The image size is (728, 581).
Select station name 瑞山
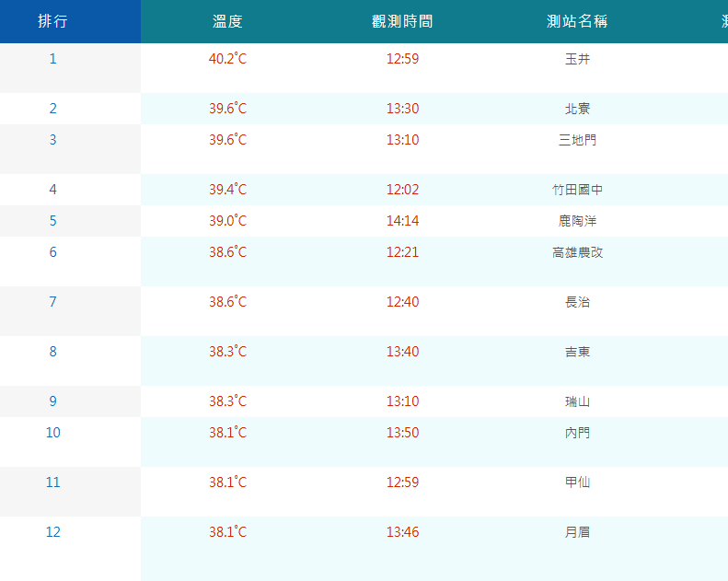pos(577,401)
